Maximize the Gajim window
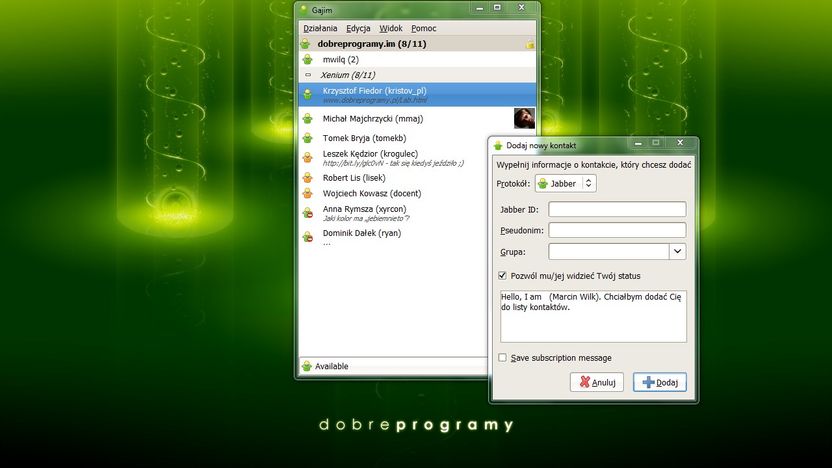The width and height of the screenshot is (832, 468). (x=497, y=8)
